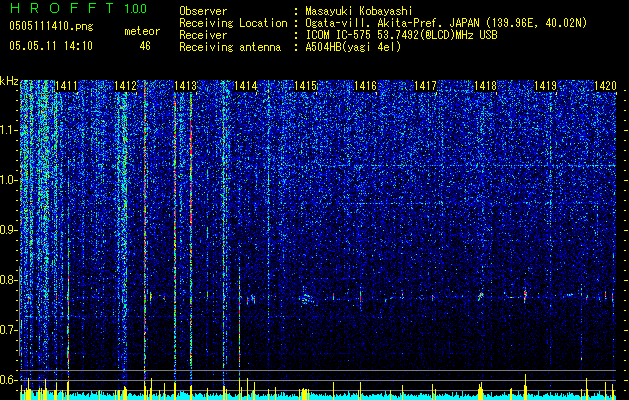The width and height of the screenshot is (629, 400).
Task: Select antenna value A504HB(yagi 4el)
Action: [353, 47]
